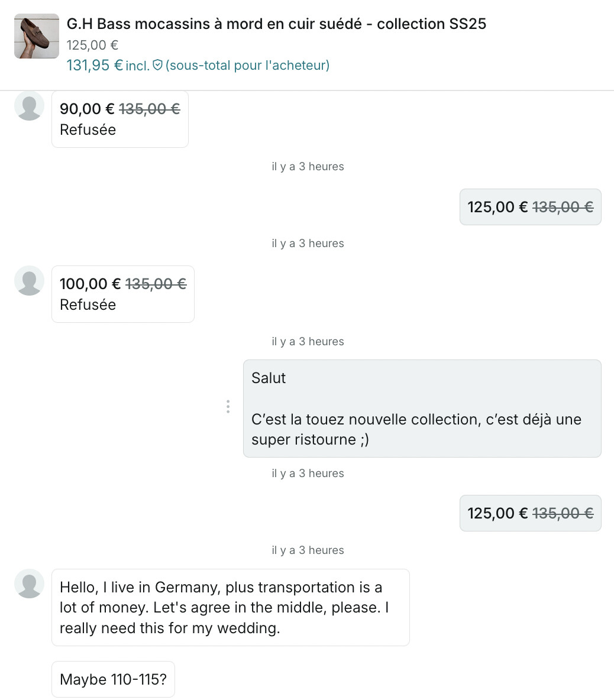The image size is (614, 700).
Task: Click the "Maybe 110-115?" message bubble
Action: tap(113, 679)
